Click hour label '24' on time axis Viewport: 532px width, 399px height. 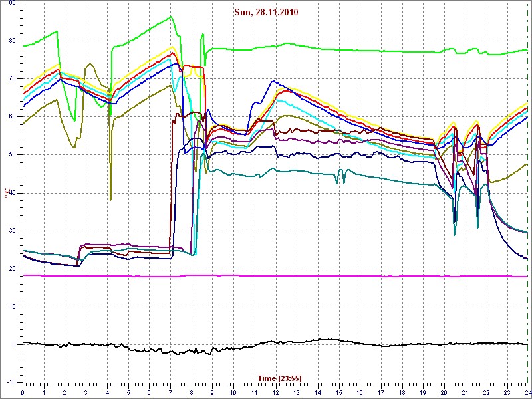pos(527,394)
